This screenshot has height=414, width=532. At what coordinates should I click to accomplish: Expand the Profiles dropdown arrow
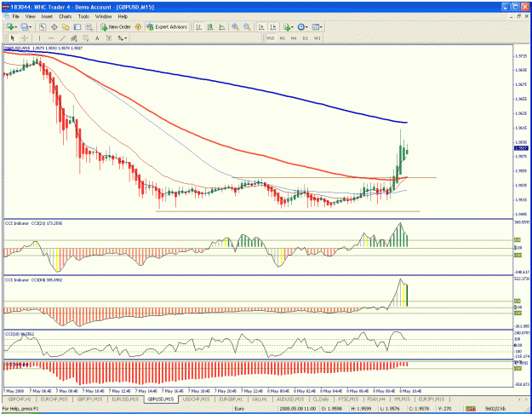pyautogui.click(x=30, y=27)
